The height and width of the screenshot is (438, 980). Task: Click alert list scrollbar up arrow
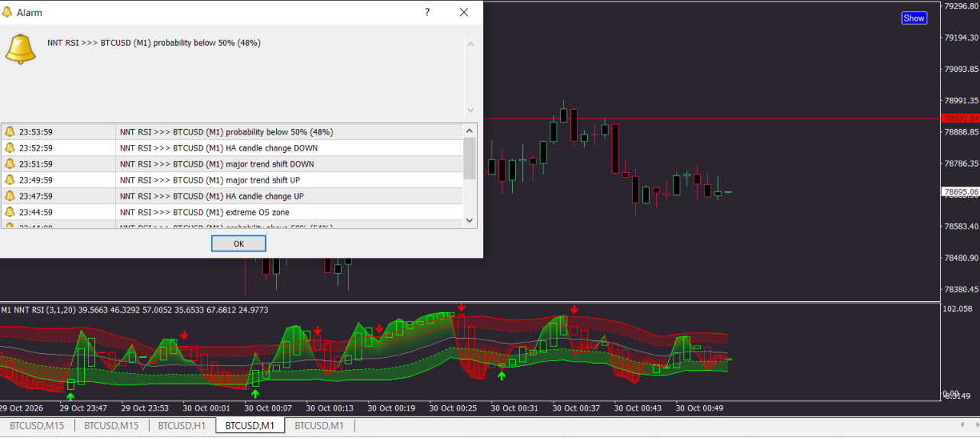[470, 131]
